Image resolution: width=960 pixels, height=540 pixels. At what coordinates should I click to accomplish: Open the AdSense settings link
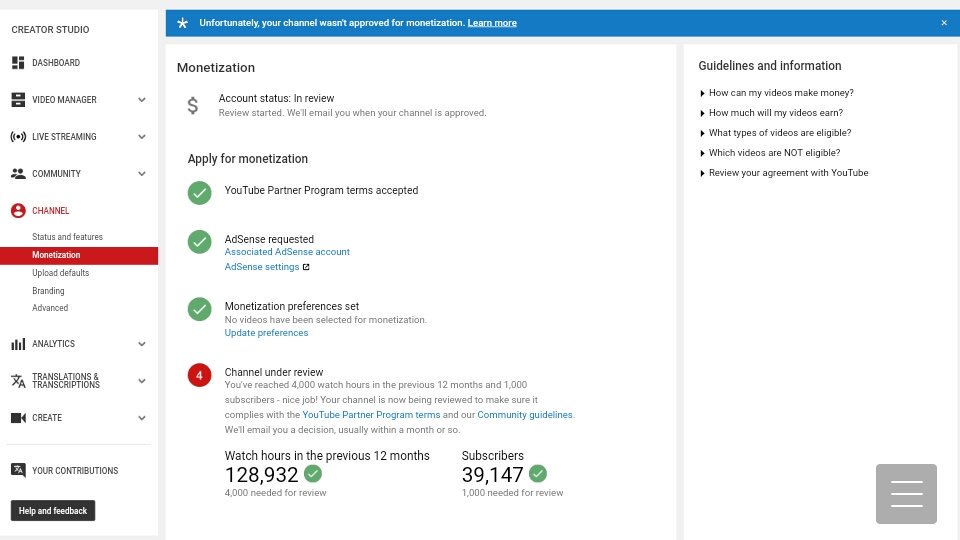click(x=262, y=267)
